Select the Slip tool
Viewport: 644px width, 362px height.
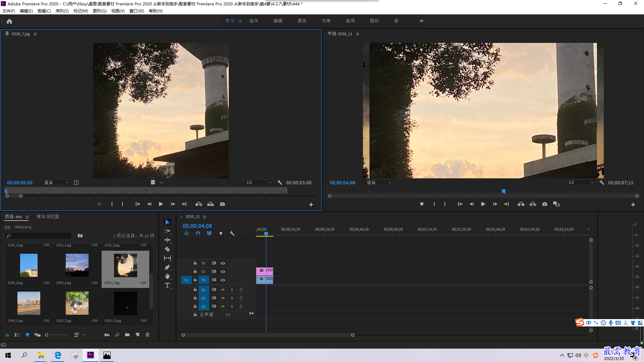[x=167, y=258]
